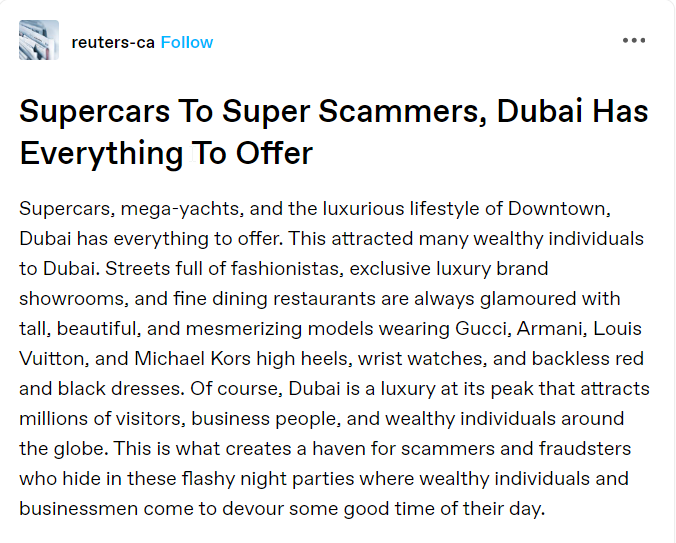Click 'Everything To Offer' in the headline

[166, 153]
